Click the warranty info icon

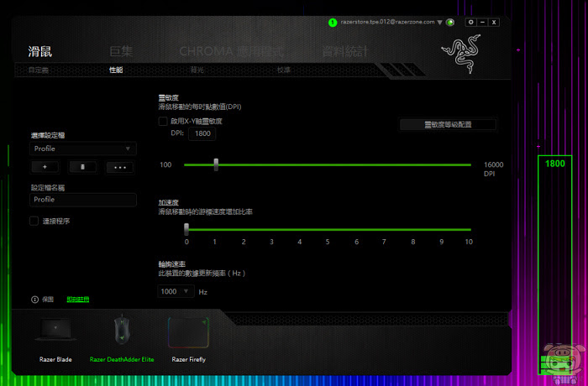pos(35,300)
